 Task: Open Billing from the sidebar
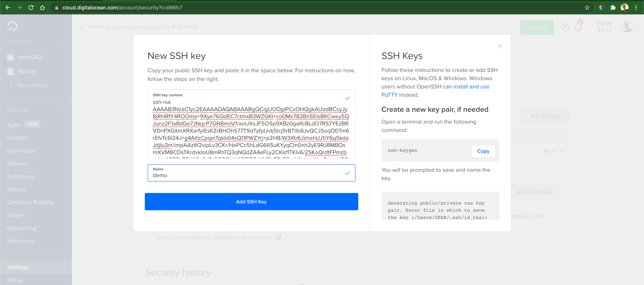[15, 280]
